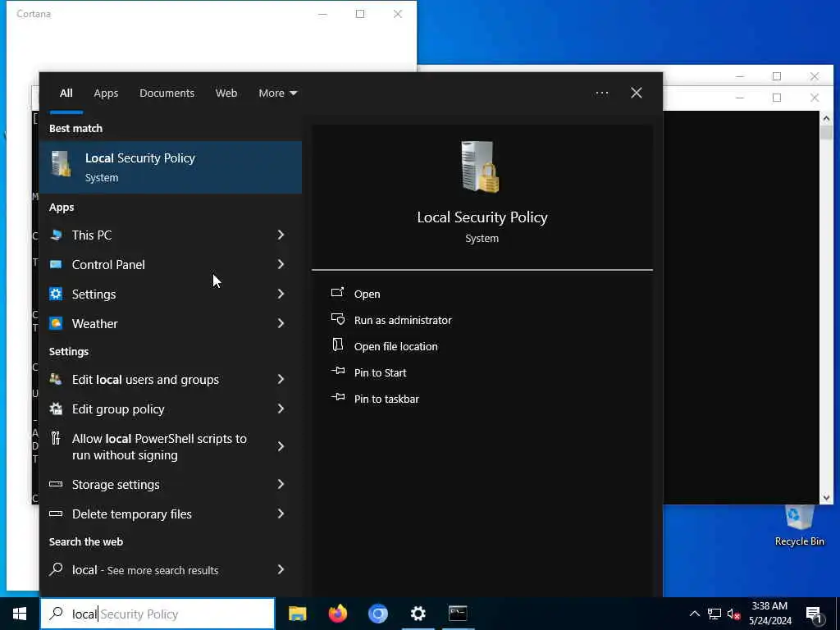Expand Edit local users and groups options
This screenshot has height=630, width=840.
click(281, 379)
